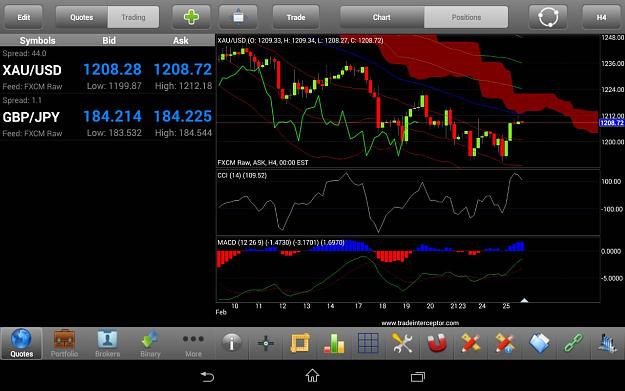The width and height of the screenshot is (625, 391).
Task: Click GBP/JPY Low: 183.532 value
Action: point(114,133)
